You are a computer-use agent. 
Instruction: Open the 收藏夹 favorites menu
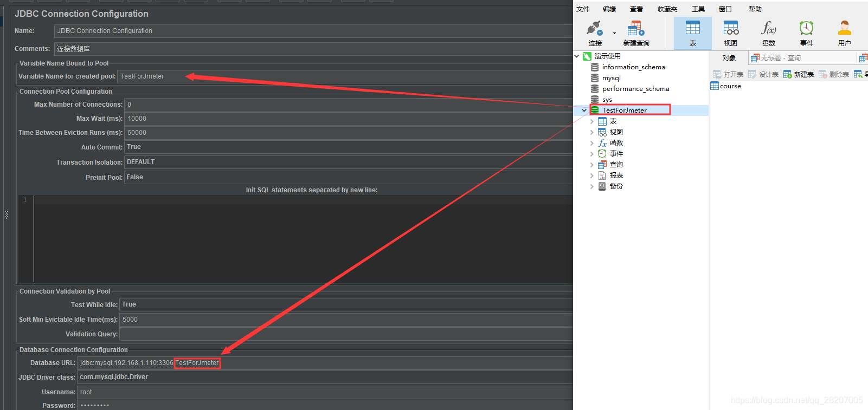pos(667,9)
